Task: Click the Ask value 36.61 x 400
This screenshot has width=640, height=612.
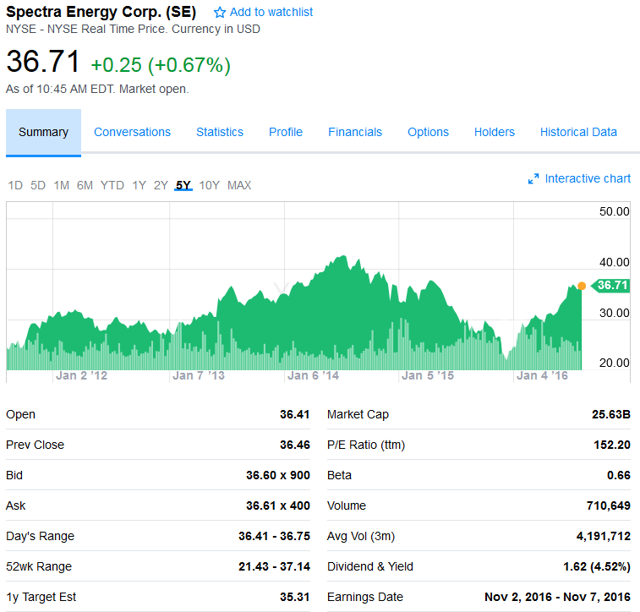Action: coord(278,506)
